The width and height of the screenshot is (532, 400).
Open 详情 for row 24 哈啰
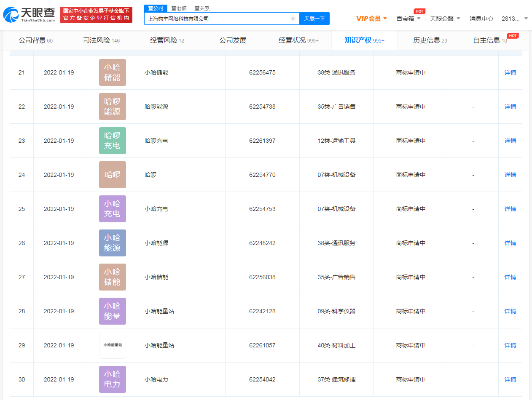510,175
